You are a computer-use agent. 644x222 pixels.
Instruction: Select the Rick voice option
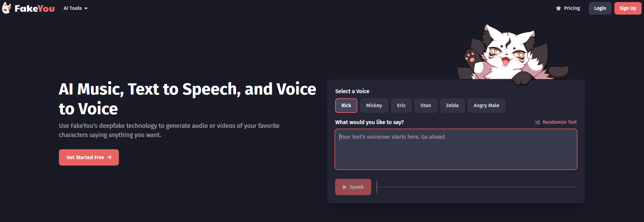(x=346, y=105)
